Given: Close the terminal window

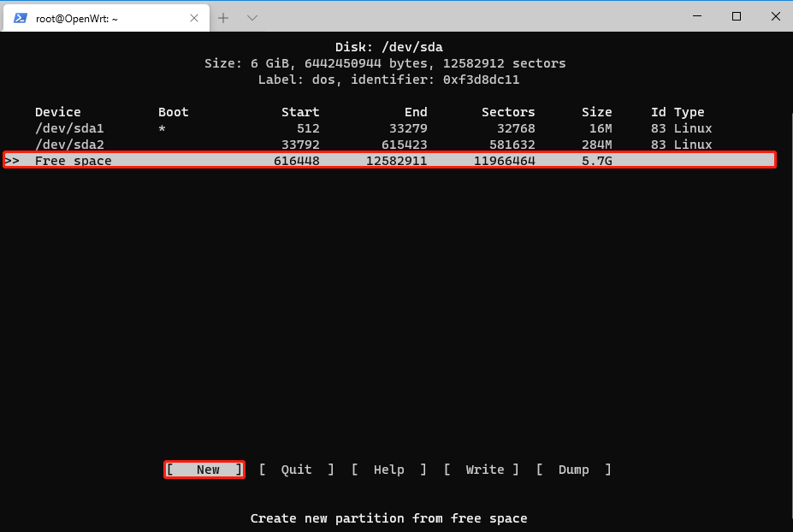Looking at the screenshot, I should pos(774,16).
